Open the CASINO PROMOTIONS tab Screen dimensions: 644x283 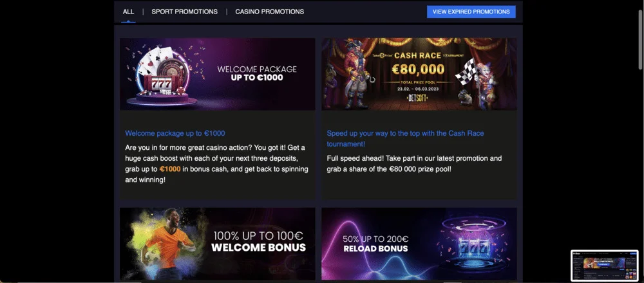pos(269,12)
